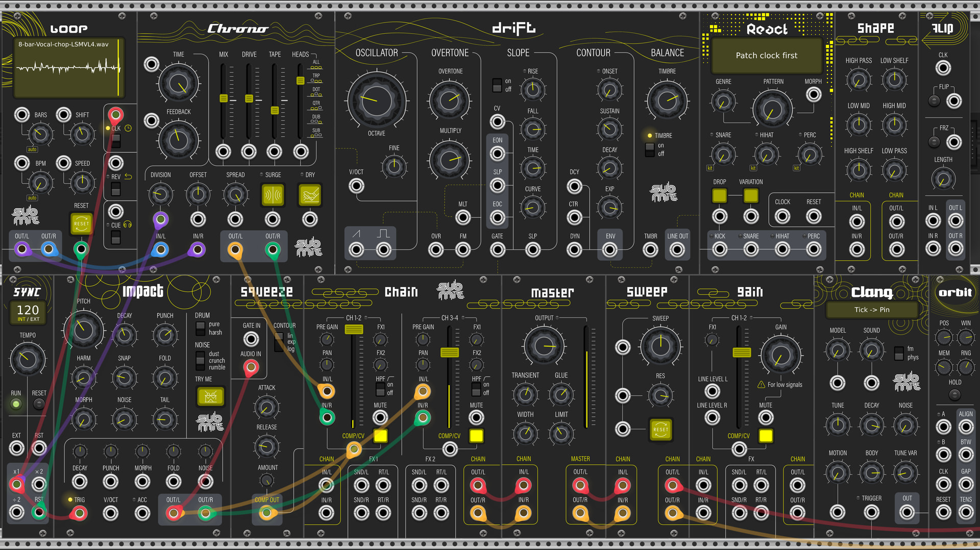Click the COMP OUT jack on Squeeze

tap(266, 513)
